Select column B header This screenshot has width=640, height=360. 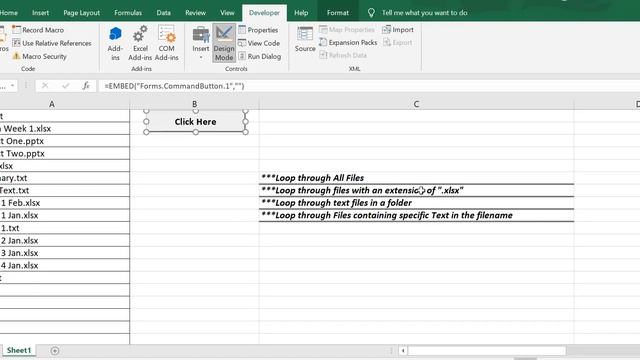pos(194,104)
